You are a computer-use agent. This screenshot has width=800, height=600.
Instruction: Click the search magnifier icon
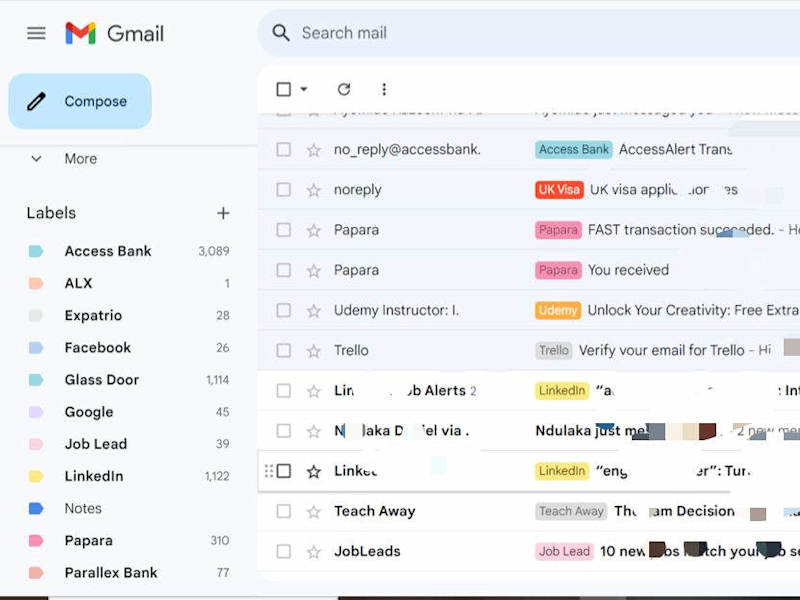(x=281, y=33)
